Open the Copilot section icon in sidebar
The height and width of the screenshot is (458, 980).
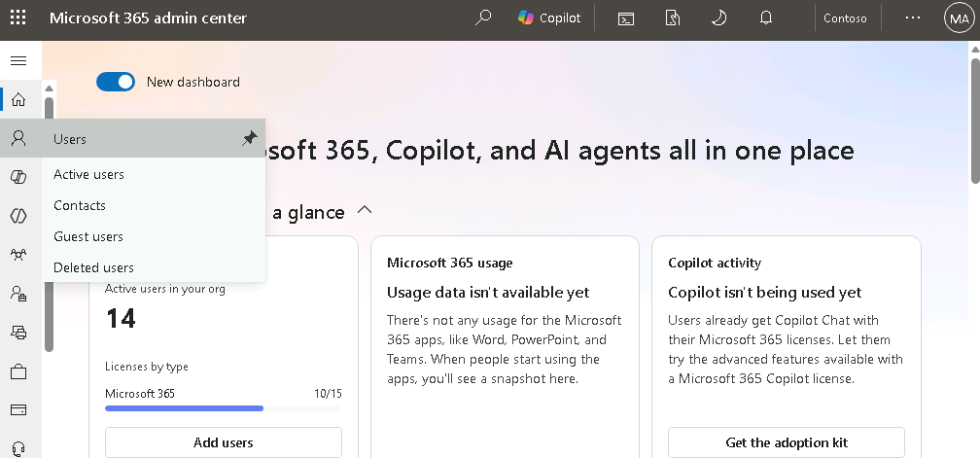click(x=18, y=177)
